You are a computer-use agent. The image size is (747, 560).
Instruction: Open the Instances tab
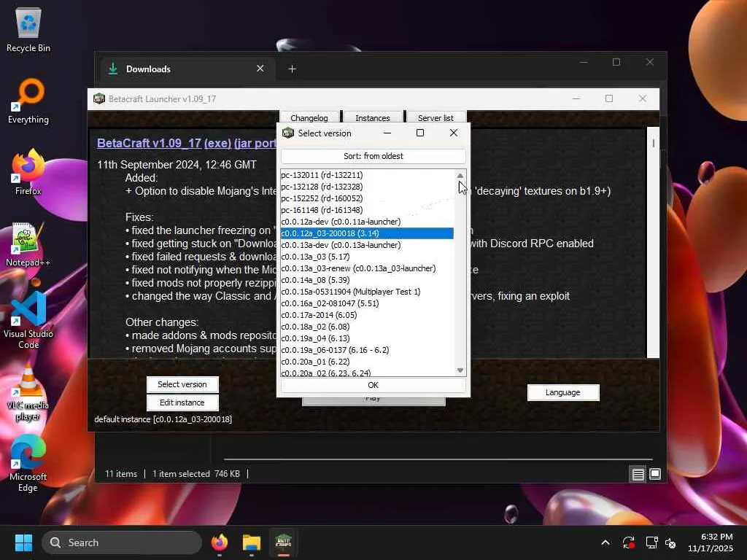(373, 117)
